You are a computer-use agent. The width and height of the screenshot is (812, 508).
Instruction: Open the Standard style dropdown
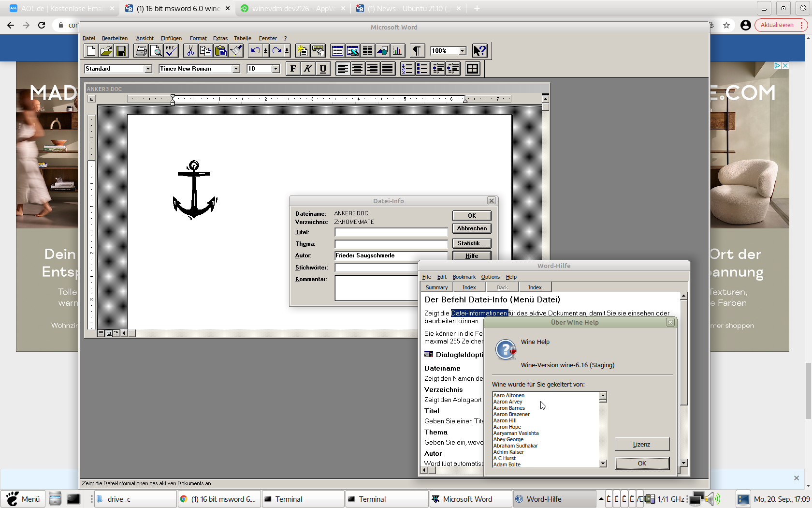pos(148,69)
